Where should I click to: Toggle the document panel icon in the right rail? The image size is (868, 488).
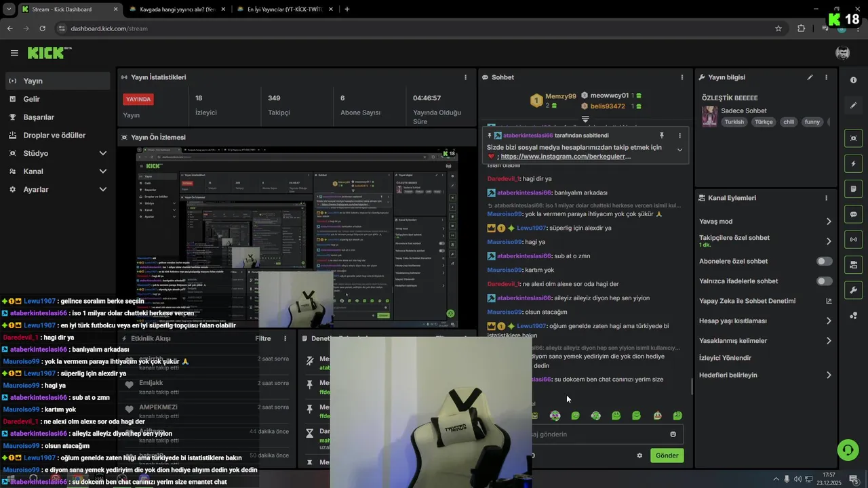(853, 188)
